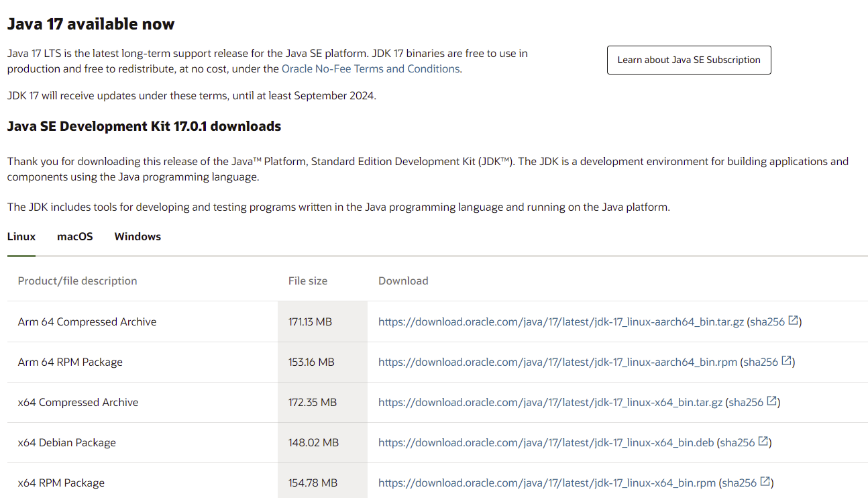Viewport: 868px width, 498px height.
Task: Download jdk-17_linux-x64_bin.rpm
Action: tap(547, 483)
